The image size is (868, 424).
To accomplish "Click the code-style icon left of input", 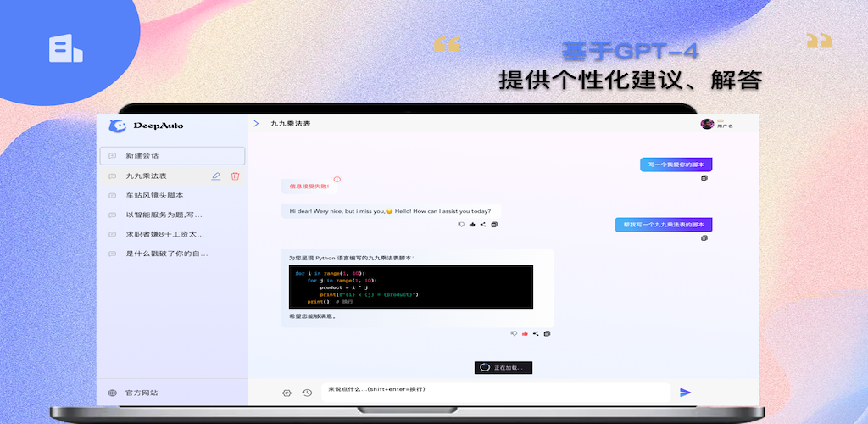I will (x=287, y=393).
